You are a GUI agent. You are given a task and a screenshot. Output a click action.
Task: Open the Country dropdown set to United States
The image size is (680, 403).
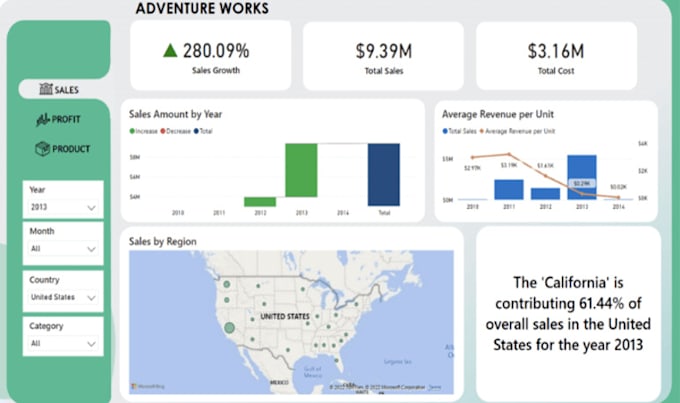(63, 297)
